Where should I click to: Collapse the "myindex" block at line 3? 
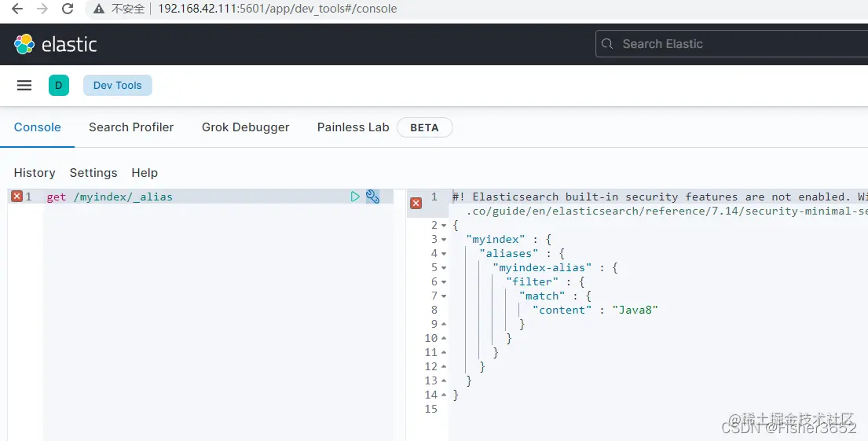[444, 239]
